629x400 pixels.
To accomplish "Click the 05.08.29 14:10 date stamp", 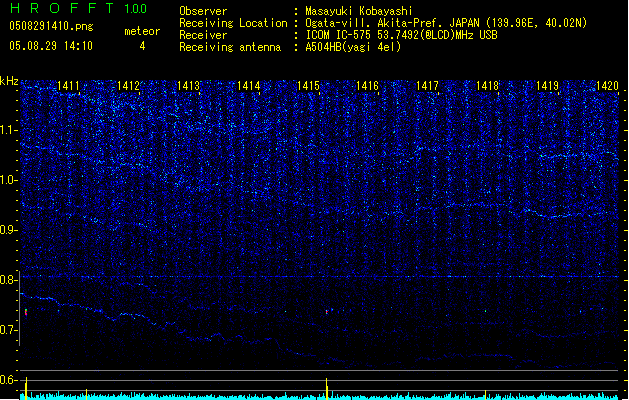I will (50, 46).
